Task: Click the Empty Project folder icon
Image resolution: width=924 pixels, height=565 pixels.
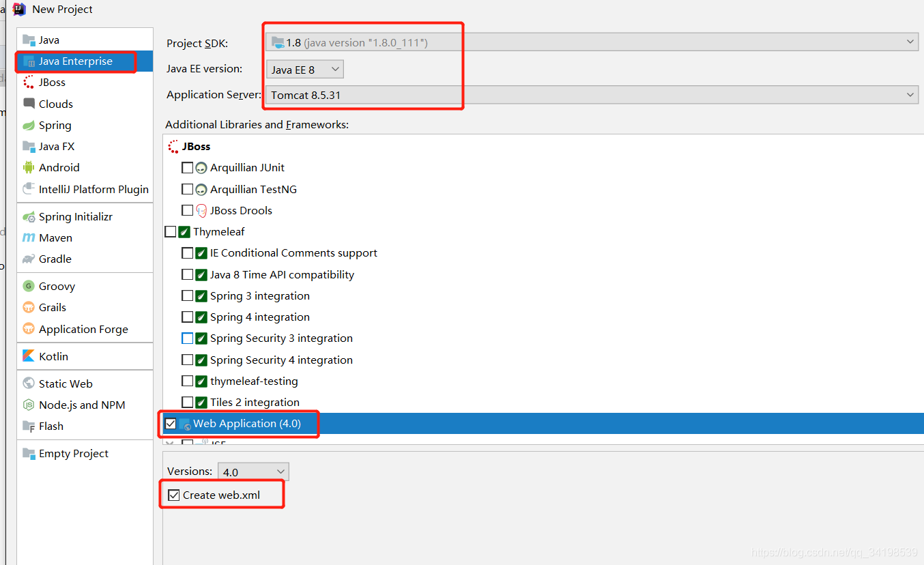Action: click(x=29, y=454)
